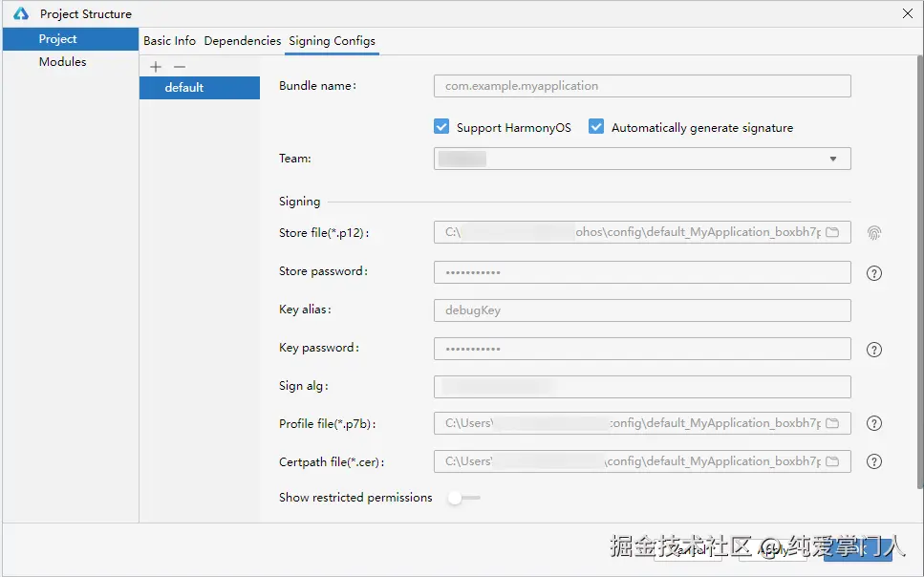
Task: Uncheck Automatically generate signature checkbox
Action: click(595, 127)
